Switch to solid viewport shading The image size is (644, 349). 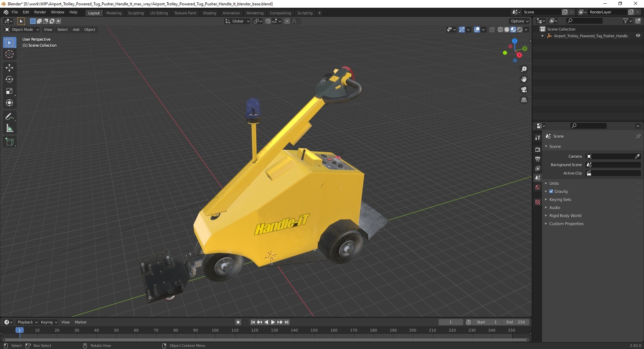507,30
